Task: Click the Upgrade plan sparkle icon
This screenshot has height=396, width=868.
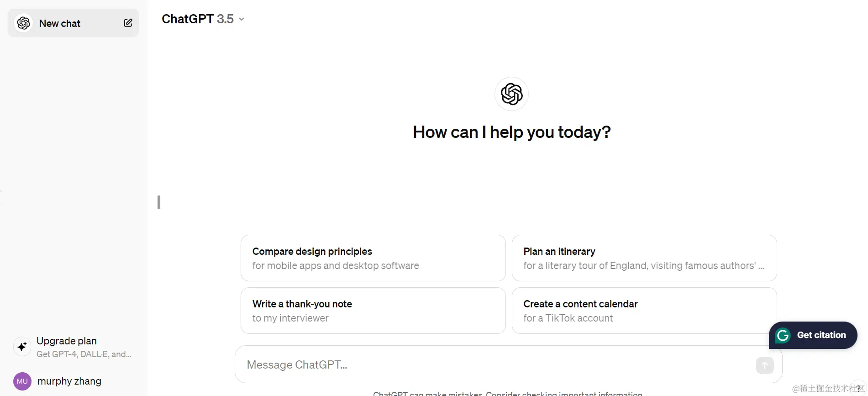Action: tap(22, 347)
